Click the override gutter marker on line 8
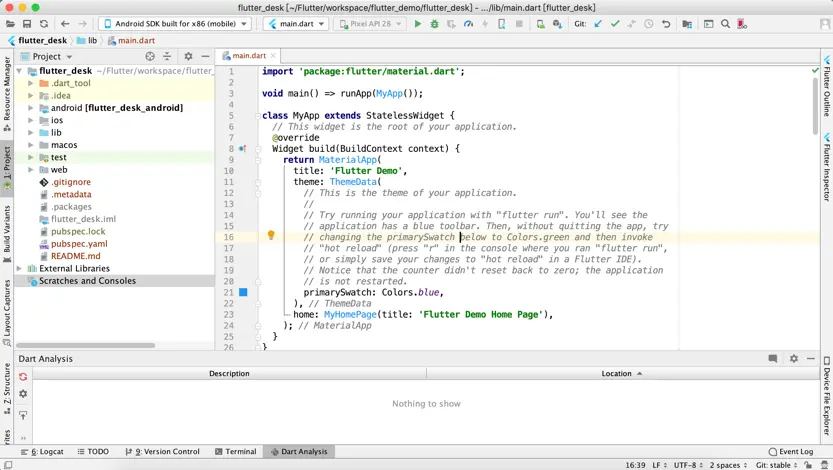Screen dimensions: 833x470 point(242,149)
